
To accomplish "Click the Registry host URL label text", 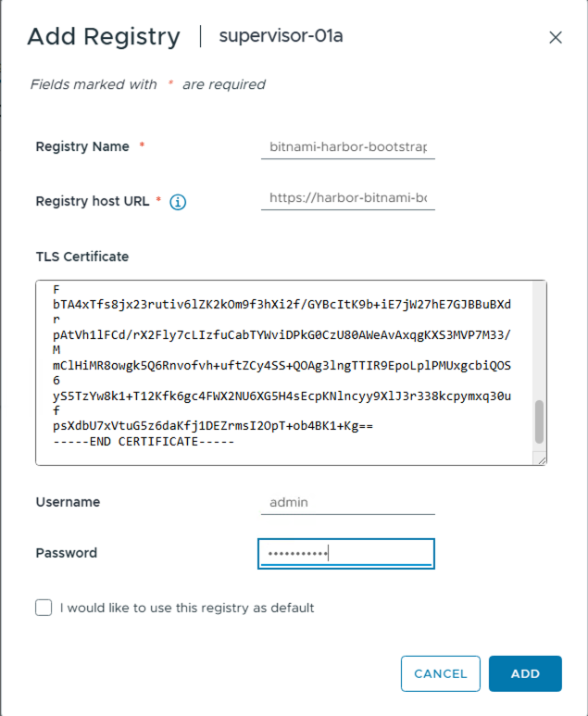I will click(94, 201).
